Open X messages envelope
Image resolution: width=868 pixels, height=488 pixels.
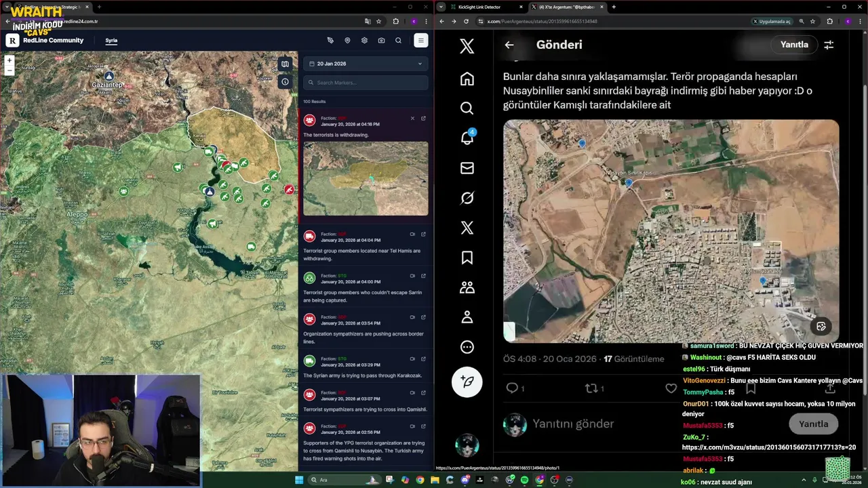pyautogui.click(x=467, y=168)
